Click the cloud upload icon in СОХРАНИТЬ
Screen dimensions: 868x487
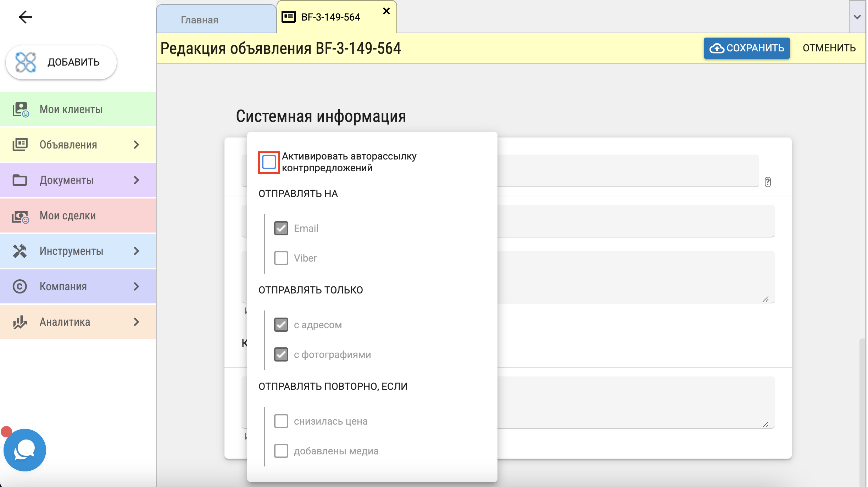click(x=717, y=48)
